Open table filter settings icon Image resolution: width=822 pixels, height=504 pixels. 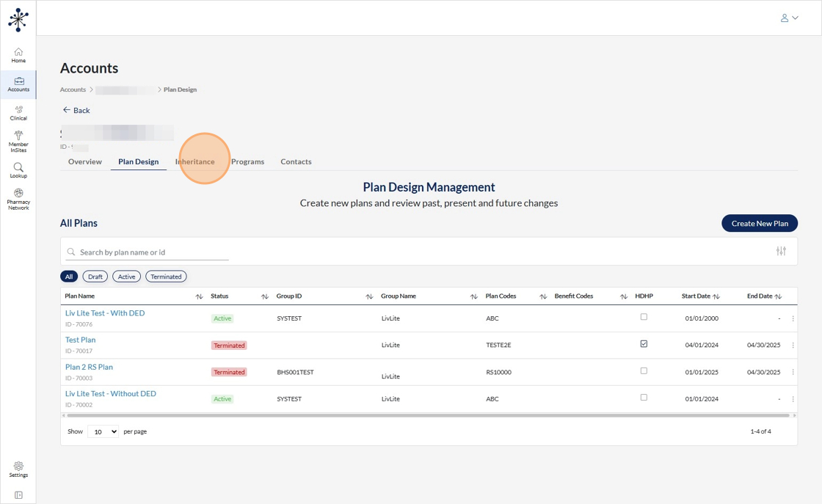781,252
